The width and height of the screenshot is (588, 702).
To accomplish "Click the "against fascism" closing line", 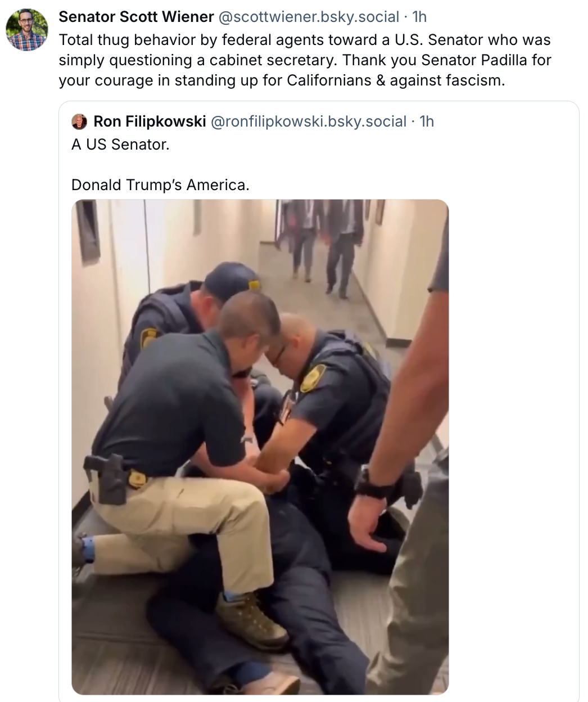I will (x=282, y=80).
